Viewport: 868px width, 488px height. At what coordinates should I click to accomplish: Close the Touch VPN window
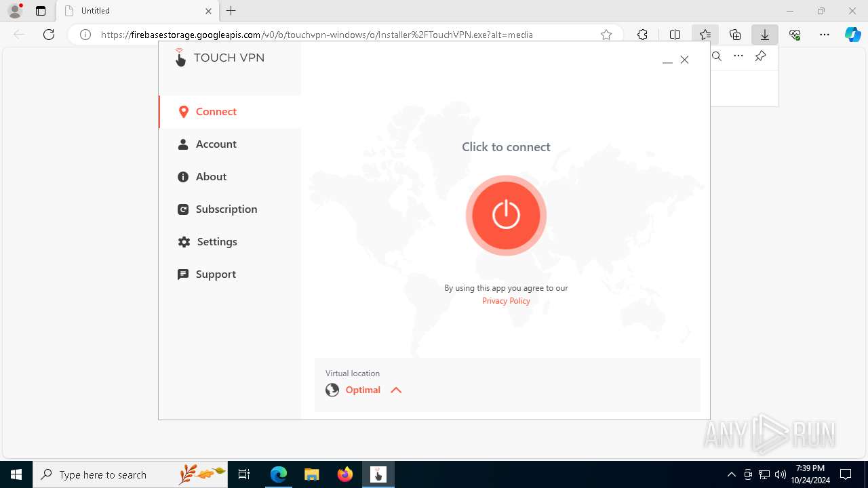tap(685, 60)
